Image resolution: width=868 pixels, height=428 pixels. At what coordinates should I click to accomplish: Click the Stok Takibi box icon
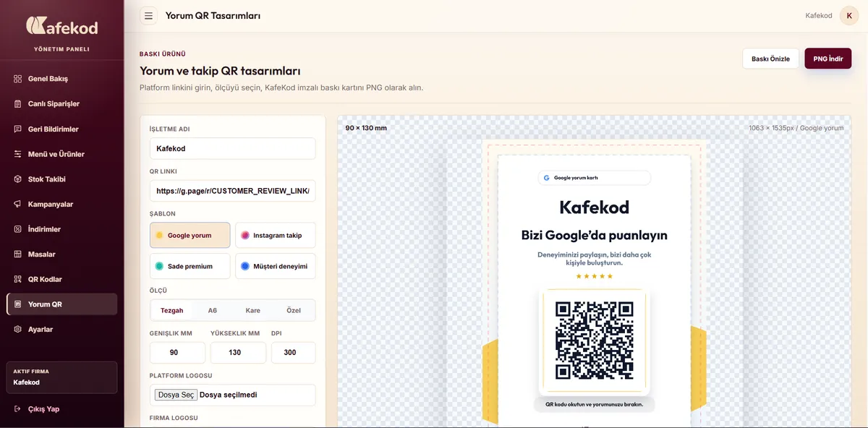18,179
